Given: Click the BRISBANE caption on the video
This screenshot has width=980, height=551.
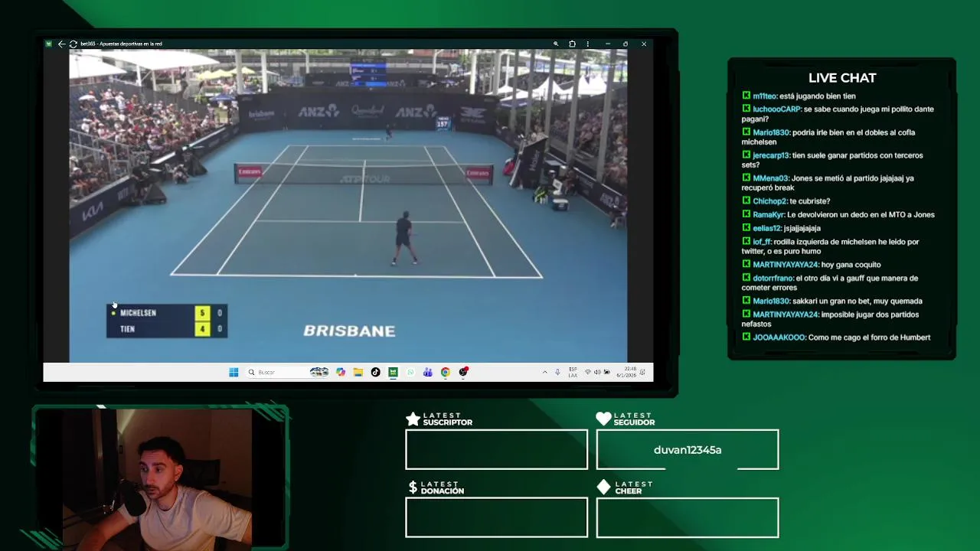Looking at the screenshot, I should (349, 331).
